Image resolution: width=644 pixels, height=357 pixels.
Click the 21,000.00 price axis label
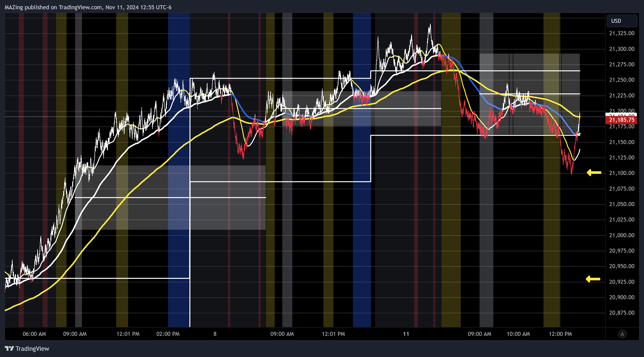pyautogui.click(x=622, y=235)
